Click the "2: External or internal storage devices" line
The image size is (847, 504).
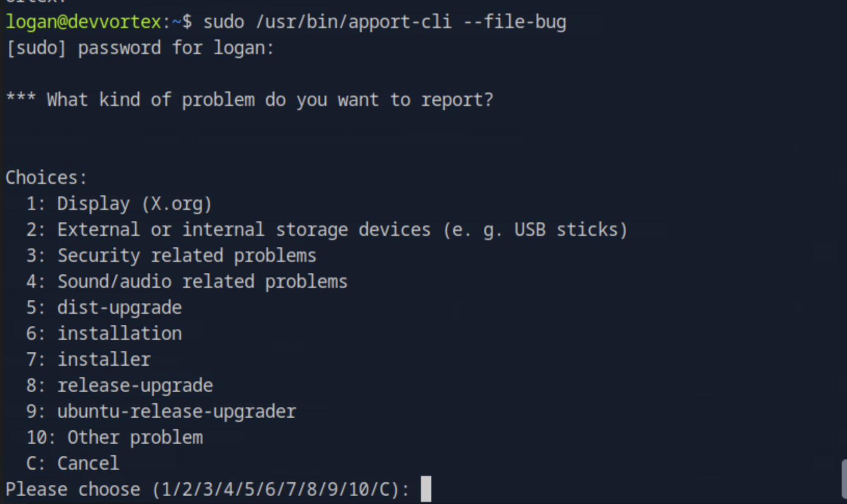(326, 230)
